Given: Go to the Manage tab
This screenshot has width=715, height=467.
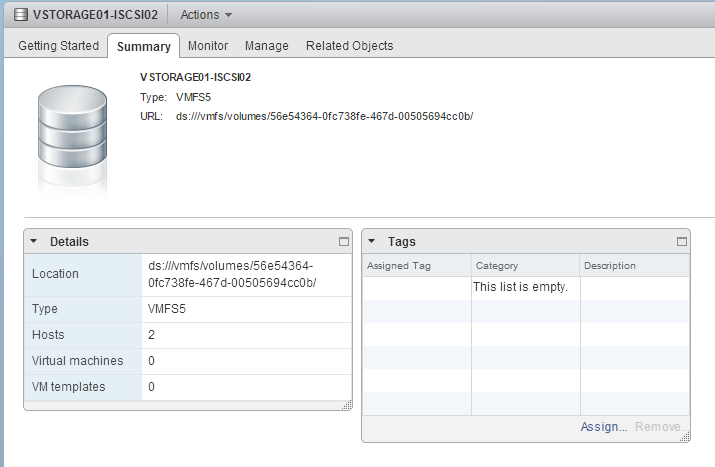Looking at the screenshot, I should [267, 46].
